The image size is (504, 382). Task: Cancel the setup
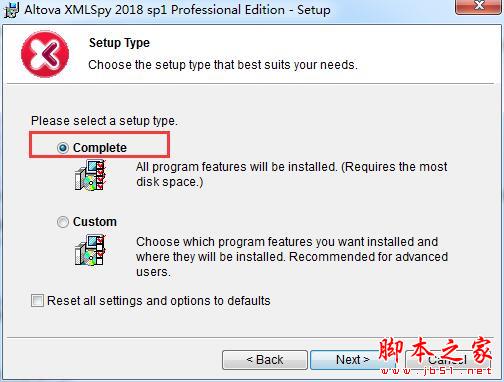pos(447,360)
